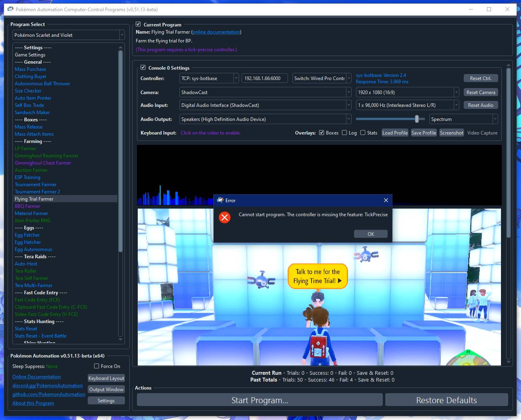Close the Error dialog with X
The height and width of the screenshot is (420, 521).
(386, 200)
